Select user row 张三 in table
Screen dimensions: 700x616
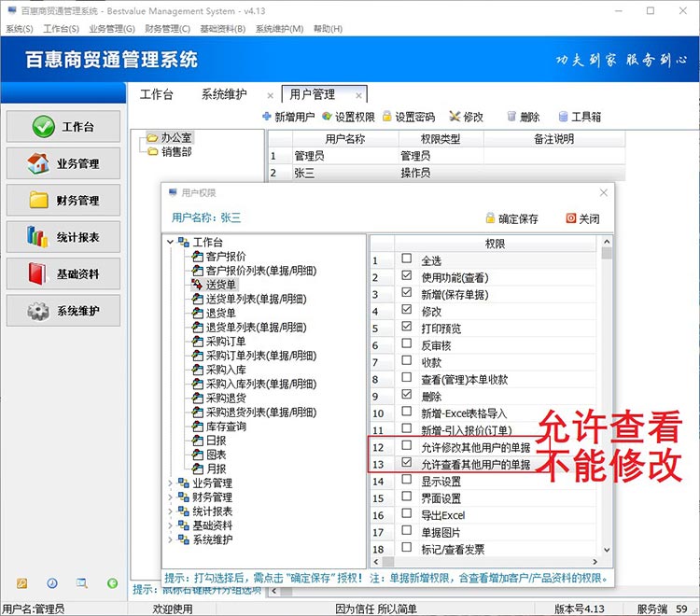coord(446,173)
